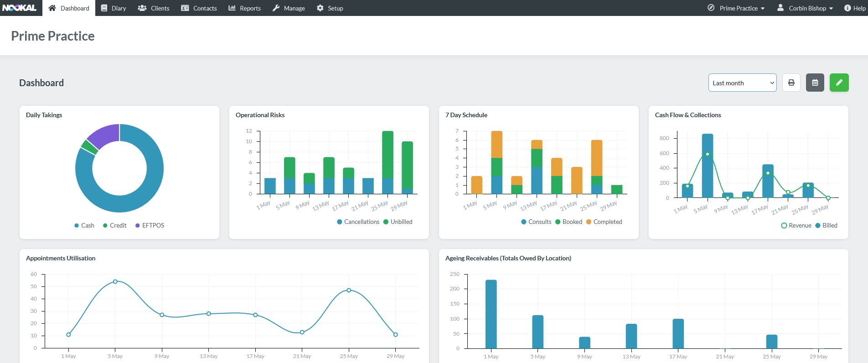868x363 pixels.
Task: Click the Manage wrench icon
Action: 276,8
